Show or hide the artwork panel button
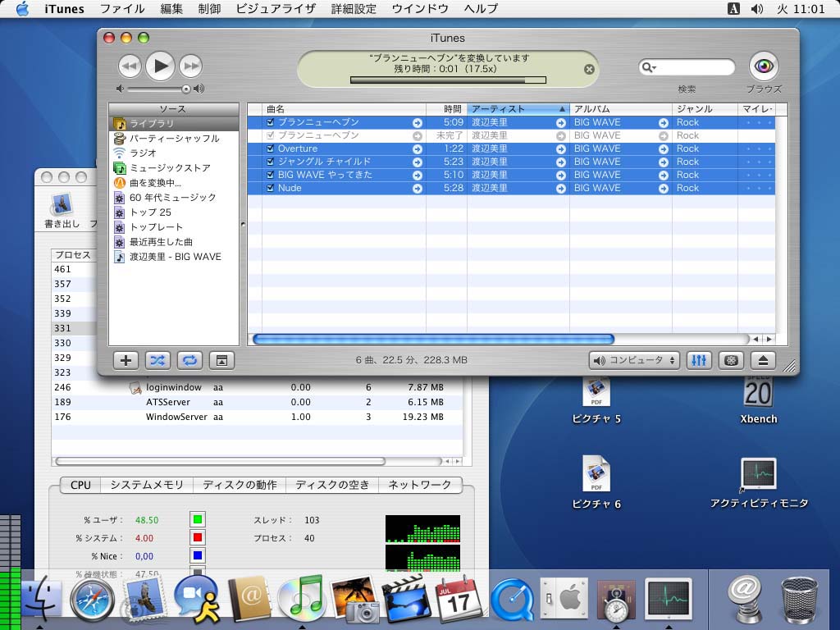The image size is (840, 630). (221, 361)
